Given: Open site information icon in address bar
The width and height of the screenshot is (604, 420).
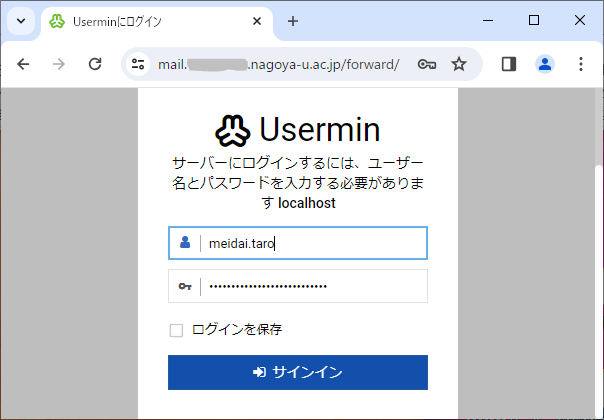Looking at the screenshot, I should click(x=138, y=64).
